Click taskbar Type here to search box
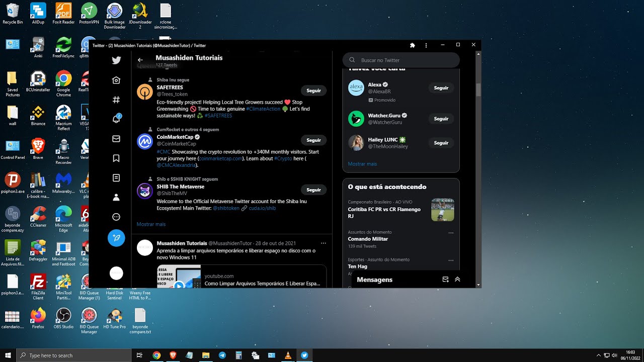The image size is (644, 362). coord(74,355)
